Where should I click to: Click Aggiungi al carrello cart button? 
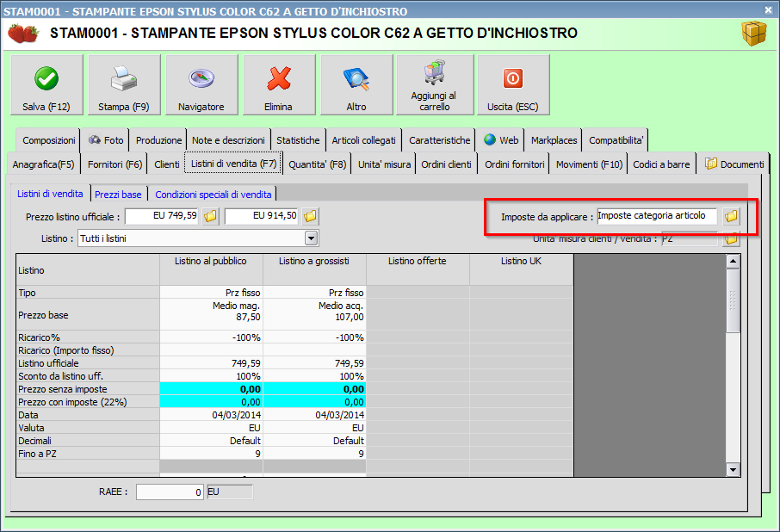(x=435, y=85)
